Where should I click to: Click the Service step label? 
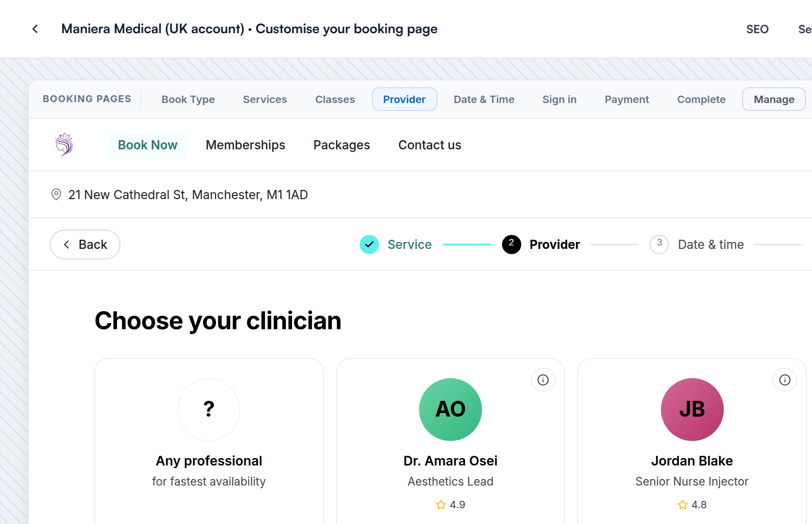tap(409, 245)
